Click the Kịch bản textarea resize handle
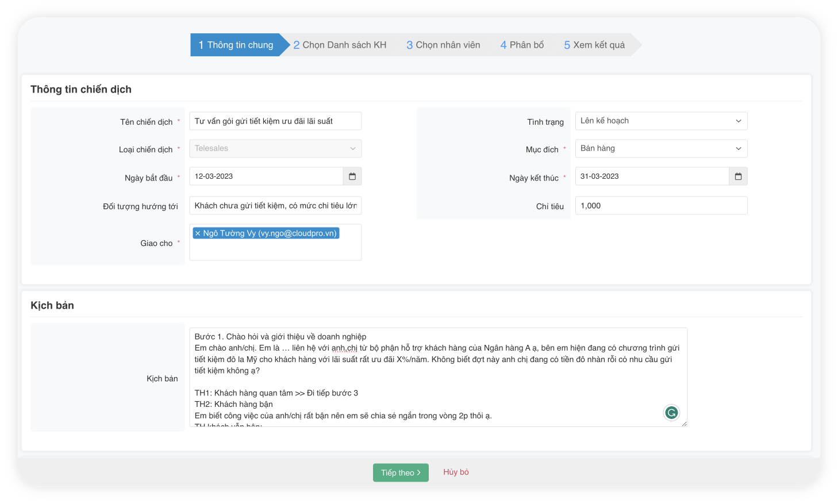The image size is (838, 504). [684, 424]
